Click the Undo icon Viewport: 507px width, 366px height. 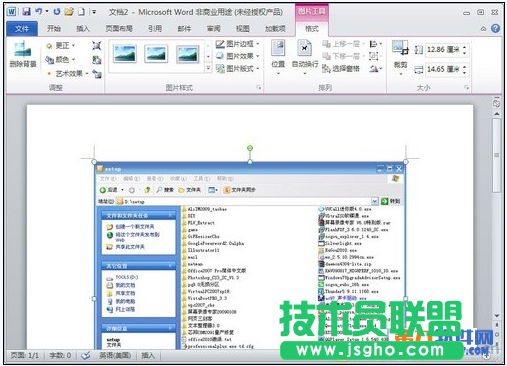coord(39,12)
